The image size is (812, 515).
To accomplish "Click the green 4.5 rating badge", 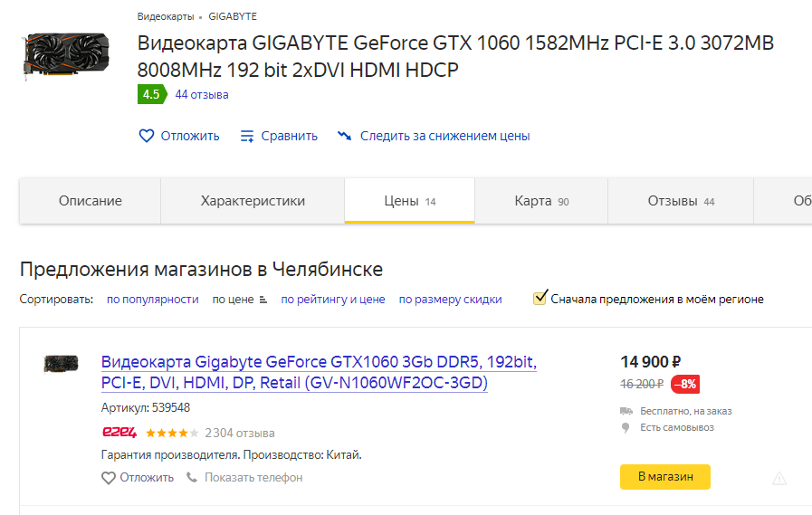I will (151, 94).
